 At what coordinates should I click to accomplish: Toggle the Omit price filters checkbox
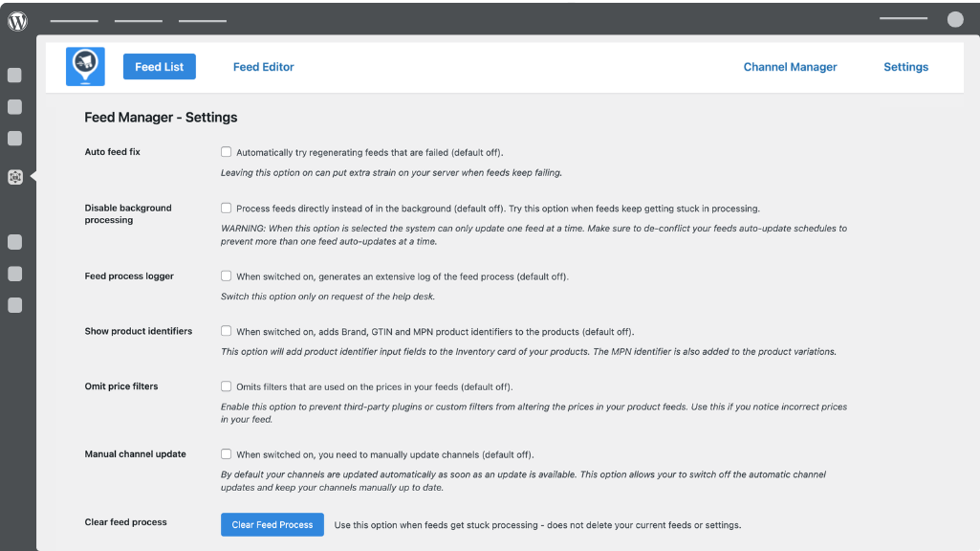coord(227,386)
